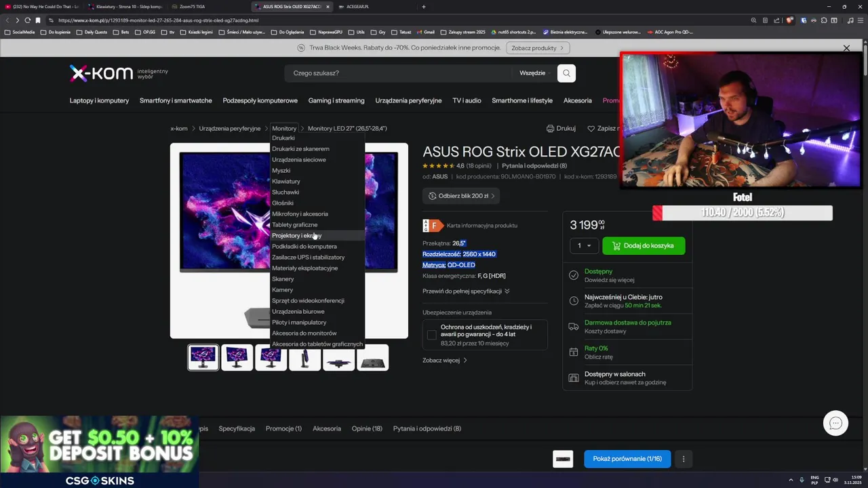The width and height of the screenshot is (868, 488).
Task: Click Odbierz blik 200 zł chevron button
Action: [461, 196]
